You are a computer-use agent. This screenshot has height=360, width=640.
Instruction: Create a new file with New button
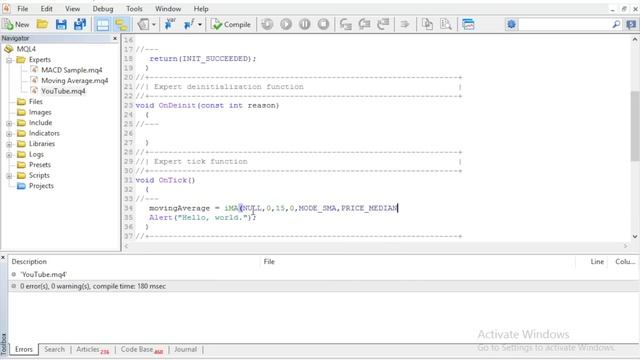click(16, 24)
